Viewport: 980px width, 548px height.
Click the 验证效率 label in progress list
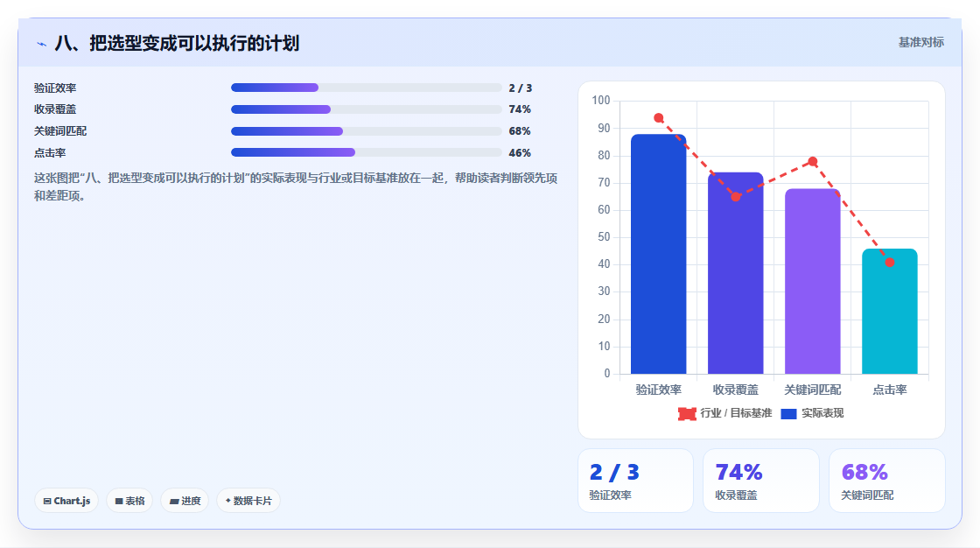(55, 88)
